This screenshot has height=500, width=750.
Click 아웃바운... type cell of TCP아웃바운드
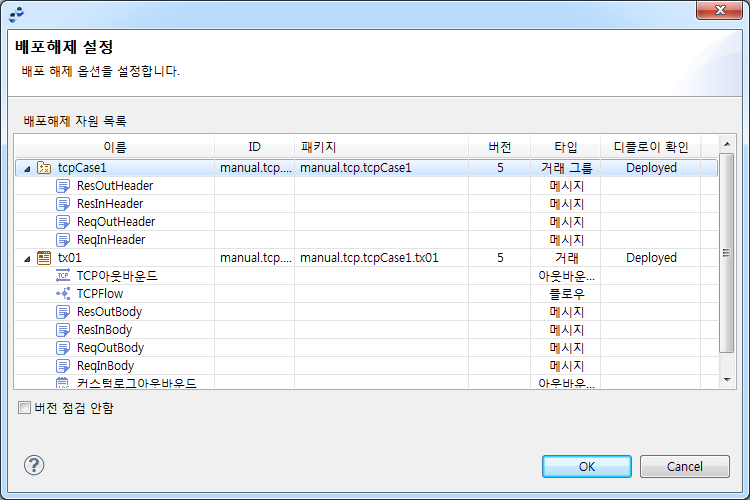pos(566,276)
